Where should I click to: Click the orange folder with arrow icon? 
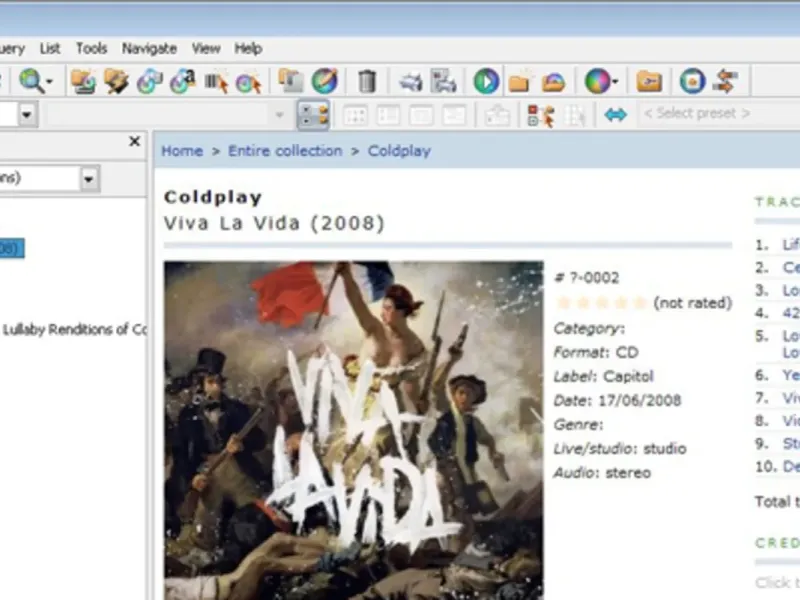coord(649,82)
